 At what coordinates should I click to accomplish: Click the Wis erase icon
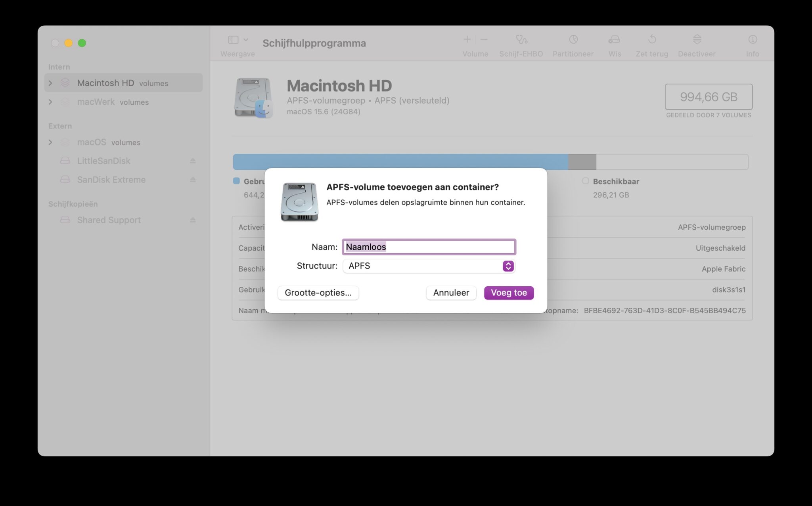(x=614, y=40)
